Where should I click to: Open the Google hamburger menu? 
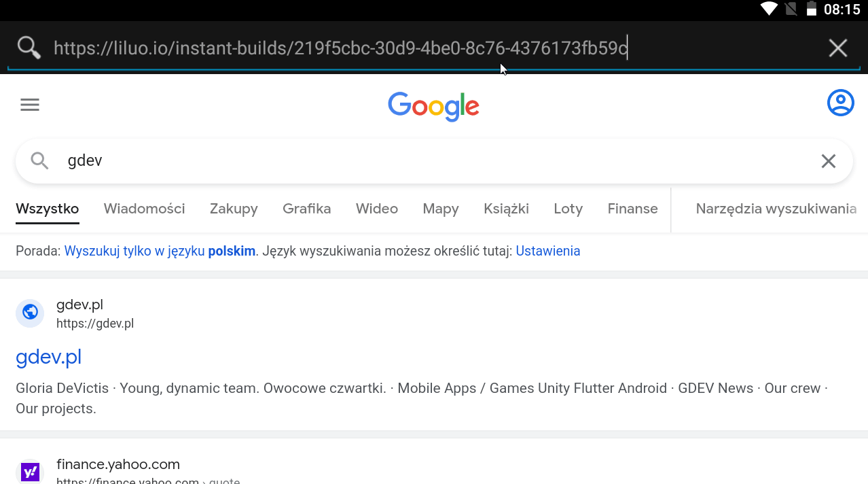click(x=30, y=105)
